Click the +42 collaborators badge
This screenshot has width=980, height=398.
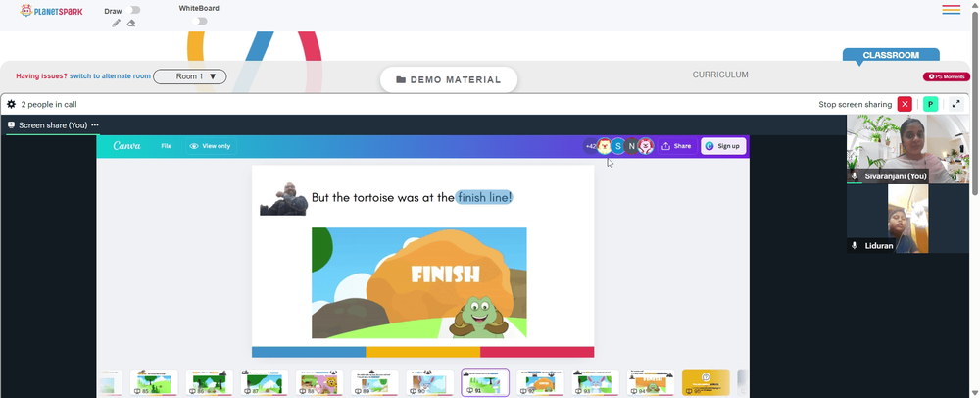591,146
